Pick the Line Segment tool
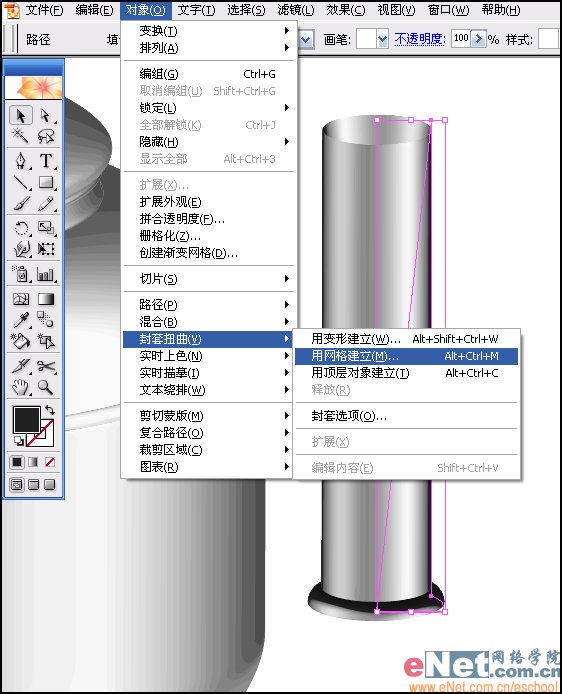Screen dimensions: 562x694 (20, 182)
